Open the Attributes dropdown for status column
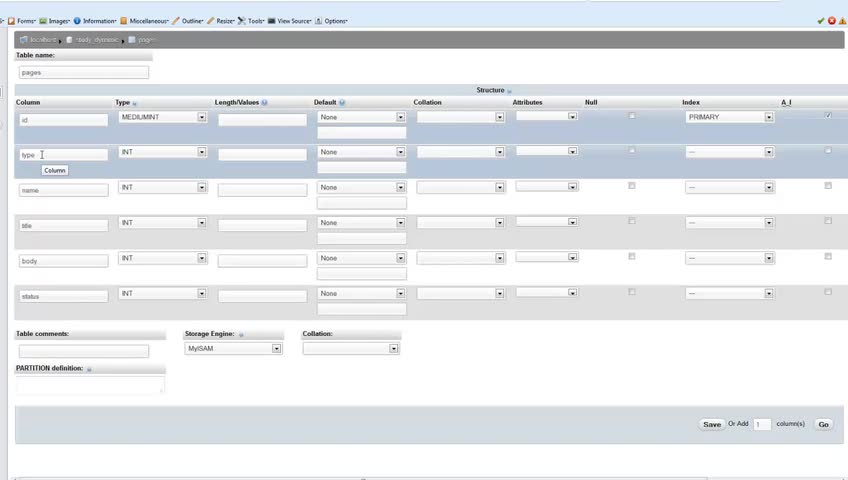This screenshot has height=480, width=848. 547,292
